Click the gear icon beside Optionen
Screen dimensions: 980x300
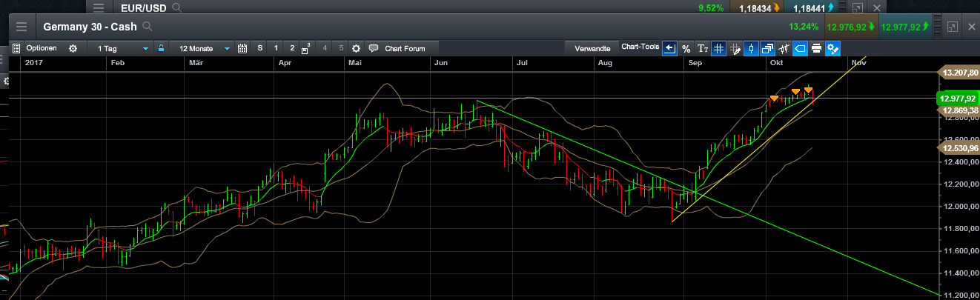(x=73, y=48)
